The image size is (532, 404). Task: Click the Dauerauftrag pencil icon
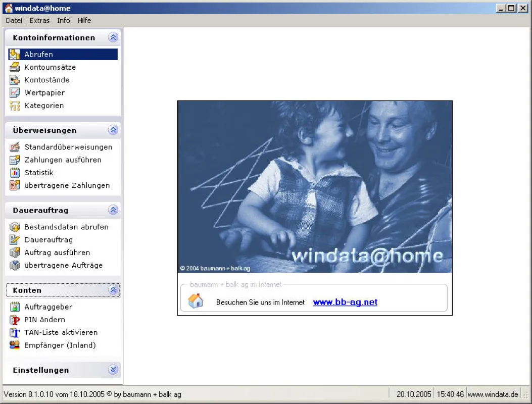(x=15, y=240)
